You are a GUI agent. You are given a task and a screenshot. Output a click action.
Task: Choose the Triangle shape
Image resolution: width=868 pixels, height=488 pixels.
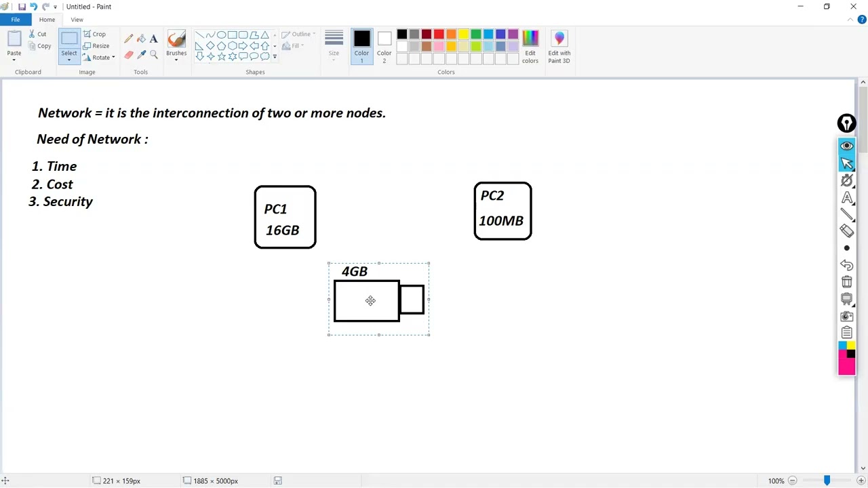264,35
